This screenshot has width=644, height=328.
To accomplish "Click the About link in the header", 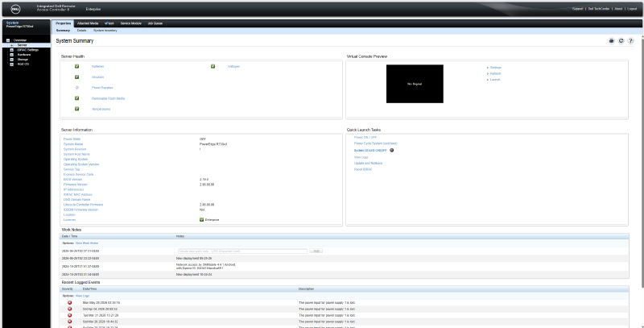I will [x=618, y=9].
